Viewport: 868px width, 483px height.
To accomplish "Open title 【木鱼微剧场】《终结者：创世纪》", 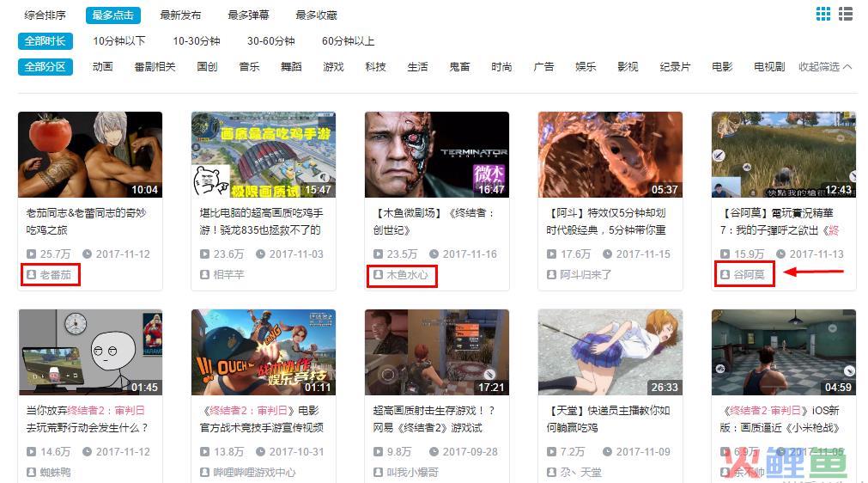I will tap(434, 222).
